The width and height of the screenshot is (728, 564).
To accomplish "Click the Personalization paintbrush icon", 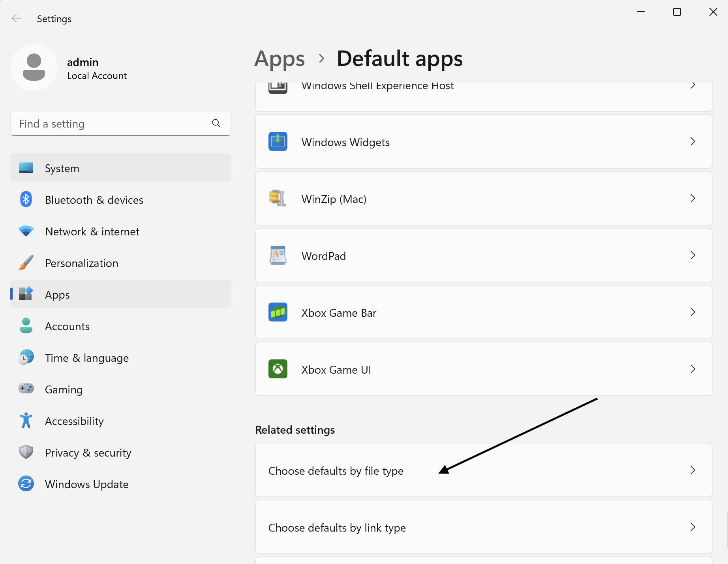I will pos(26,263).
